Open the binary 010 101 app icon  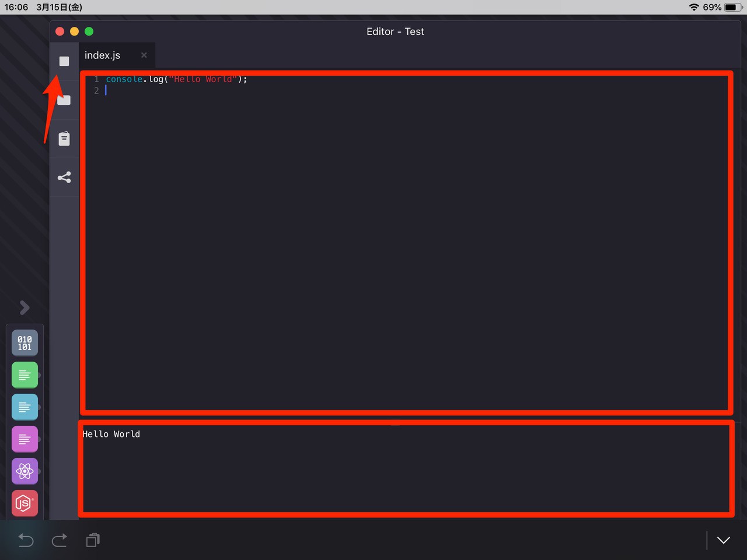[x=25, y=342]
